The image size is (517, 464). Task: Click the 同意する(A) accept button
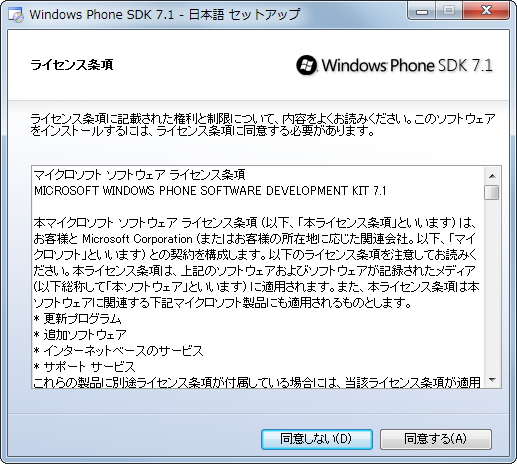436,439
